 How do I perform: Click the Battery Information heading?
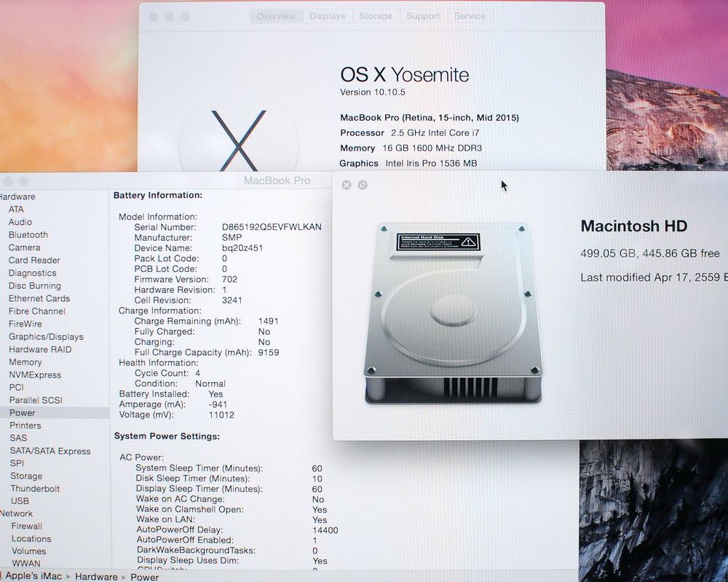point(158,196)
